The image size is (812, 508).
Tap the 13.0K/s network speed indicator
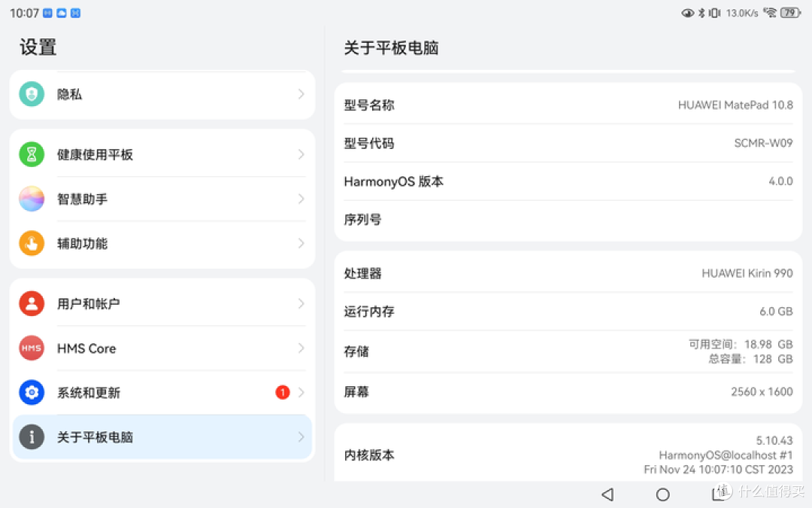coord(742,13)
